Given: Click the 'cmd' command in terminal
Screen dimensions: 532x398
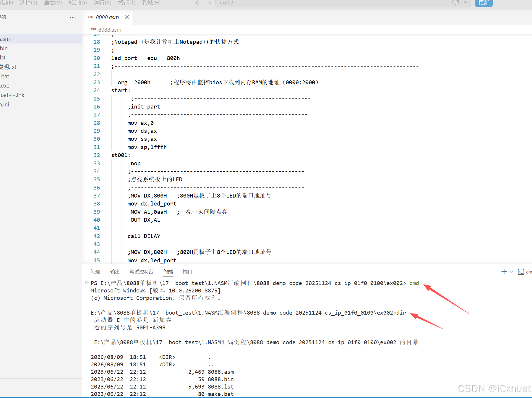Looking at the screenshot, I should tap(414, 283).
